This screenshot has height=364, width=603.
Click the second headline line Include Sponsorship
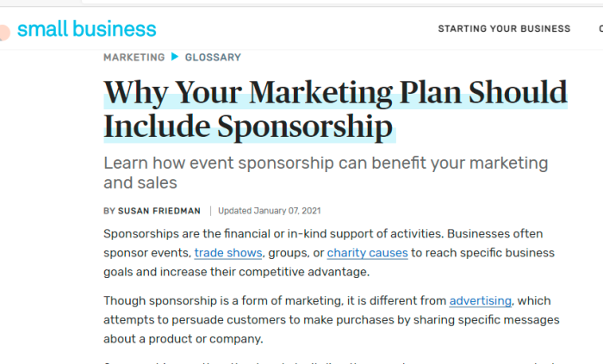[248, 126]
